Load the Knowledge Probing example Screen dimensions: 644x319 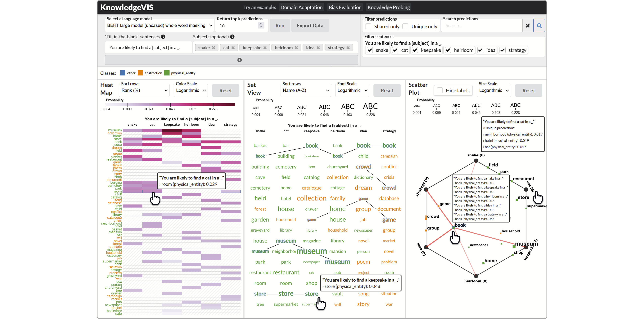[x=389, y=7]
